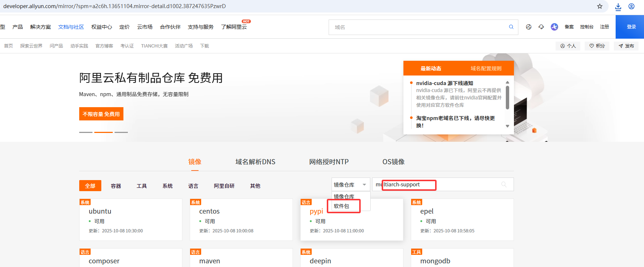Open the browser downloads icon

click(x=618, y=6)
